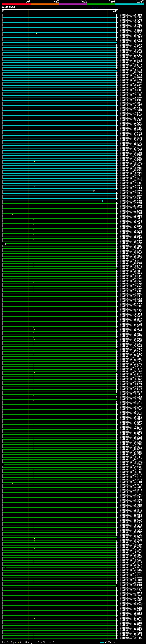Select hit UniRef100_Q2WFK8
The height and width of the screenshot is (644, 146).
click(131, 55)
